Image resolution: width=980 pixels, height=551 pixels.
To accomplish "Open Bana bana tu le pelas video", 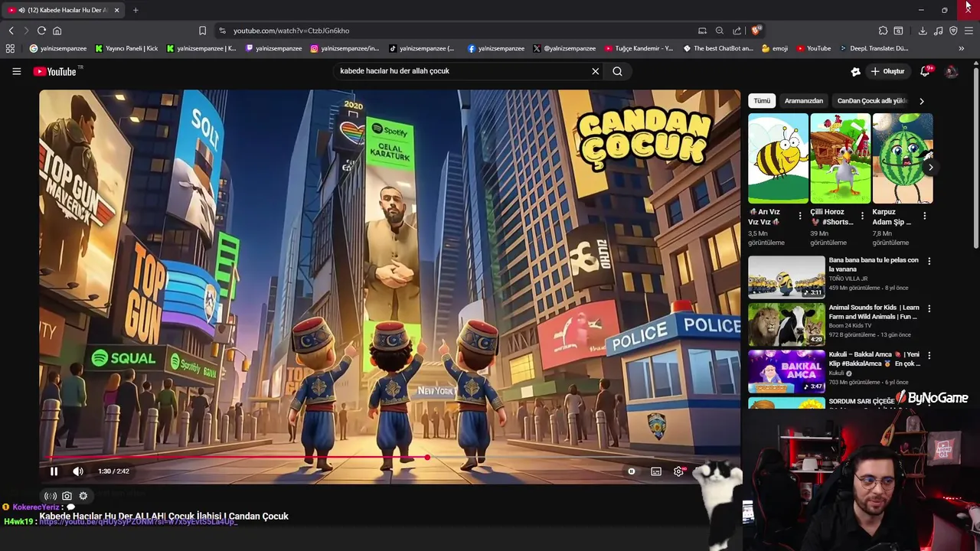I will (x=786, y=276).
